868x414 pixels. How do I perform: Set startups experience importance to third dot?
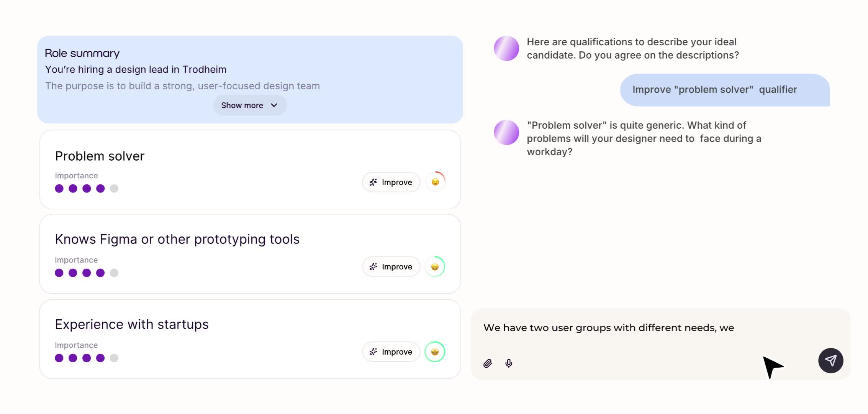coord(87,358)
